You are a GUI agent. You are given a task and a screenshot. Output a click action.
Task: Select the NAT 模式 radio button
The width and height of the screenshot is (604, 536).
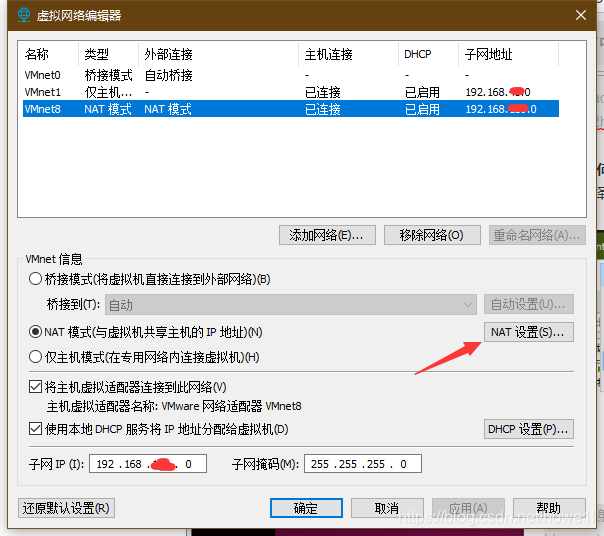(x=35, y=332)
